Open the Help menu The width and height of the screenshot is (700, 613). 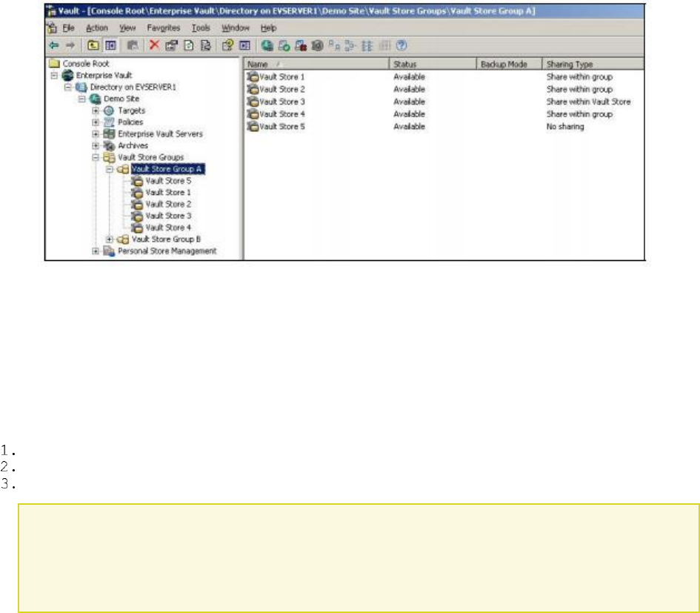click(268, 27)
